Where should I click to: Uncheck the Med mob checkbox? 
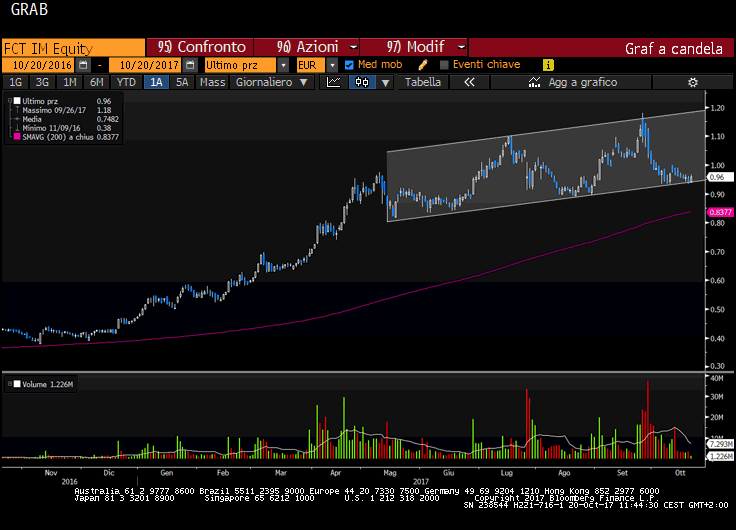point(349,64)
